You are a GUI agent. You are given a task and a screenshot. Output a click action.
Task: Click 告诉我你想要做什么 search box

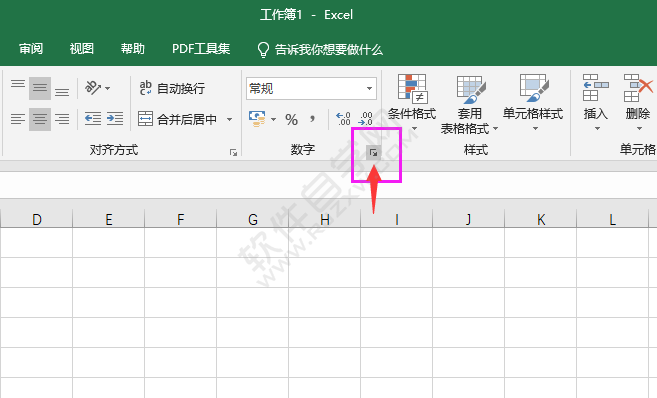pos(320,49)
